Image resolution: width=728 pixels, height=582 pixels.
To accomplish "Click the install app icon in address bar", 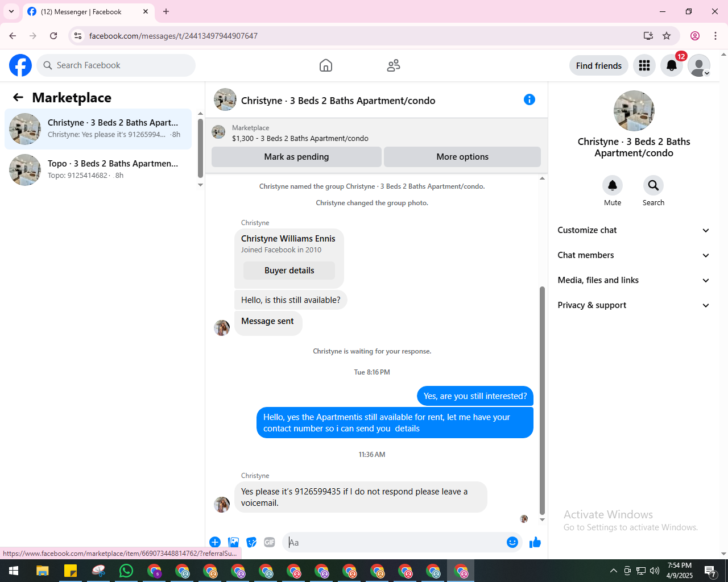I will coord(648,36).
